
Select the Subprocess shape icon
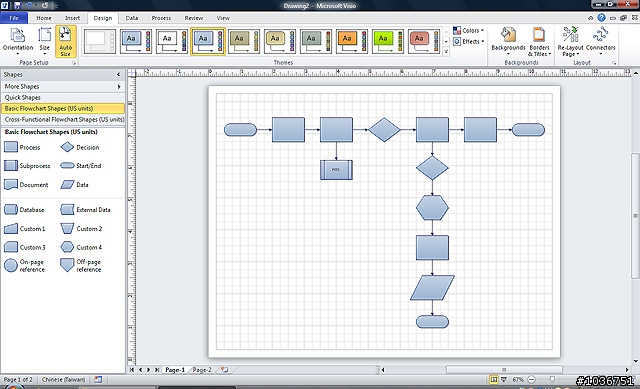click(x=11, y=166)
